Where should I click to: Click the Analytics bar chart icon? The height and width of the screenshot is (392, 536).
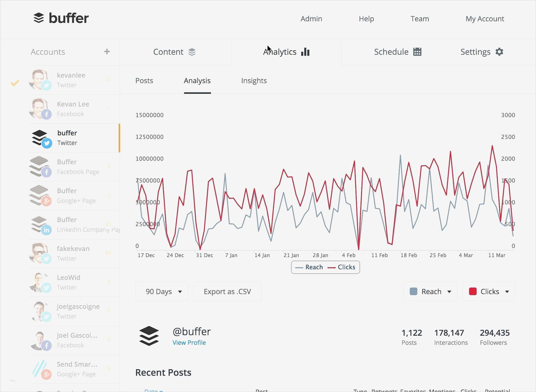[305, 52]
